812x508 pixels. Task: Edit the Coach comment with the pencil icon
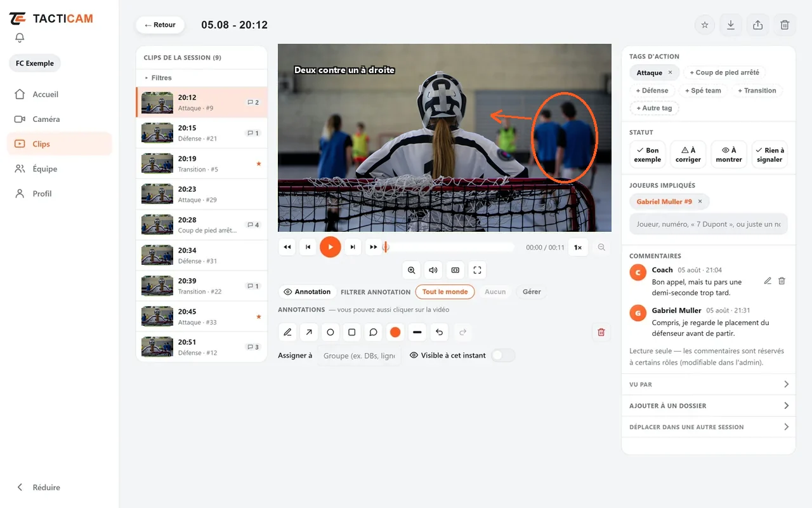768,281
